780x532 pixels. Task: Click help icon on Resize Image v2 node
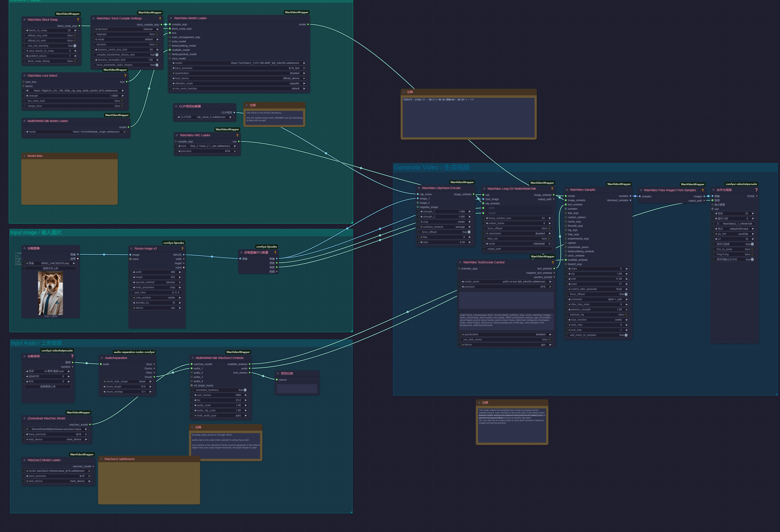182,249
